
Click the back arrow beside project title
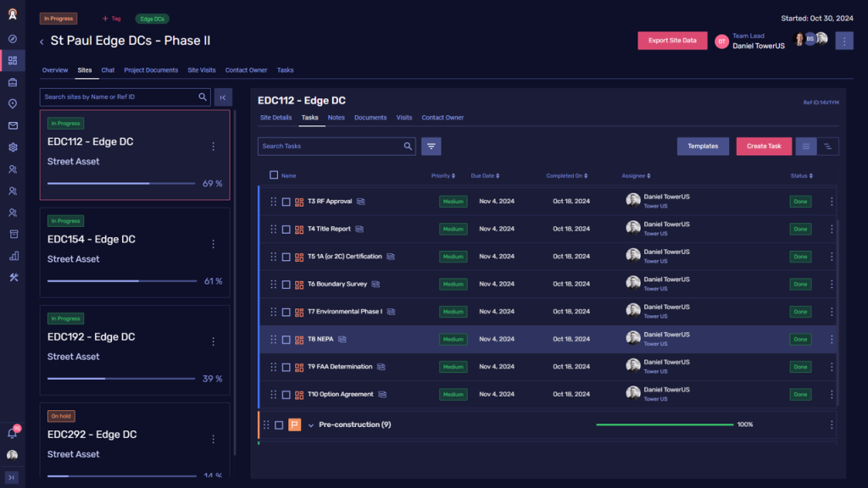coord(42,42)
